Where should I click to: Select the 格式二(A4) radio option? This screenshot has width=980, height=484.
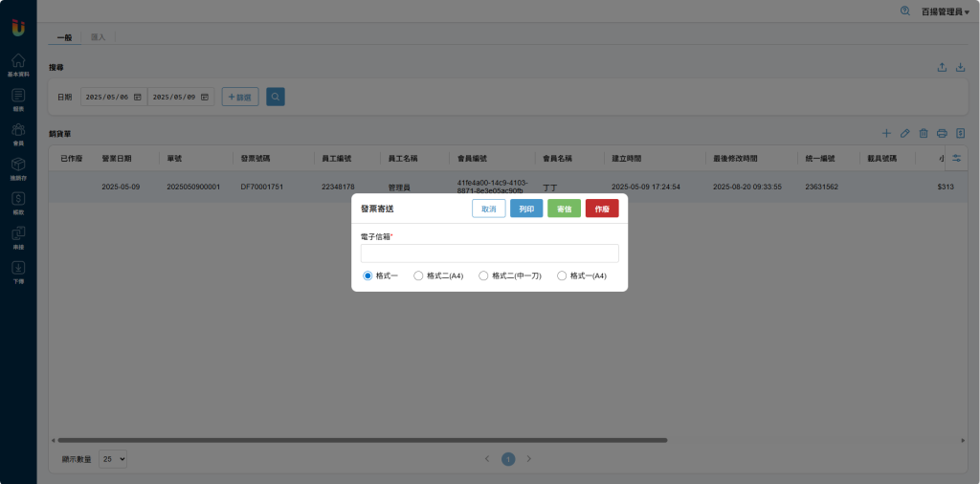click(x=418, y=275)
